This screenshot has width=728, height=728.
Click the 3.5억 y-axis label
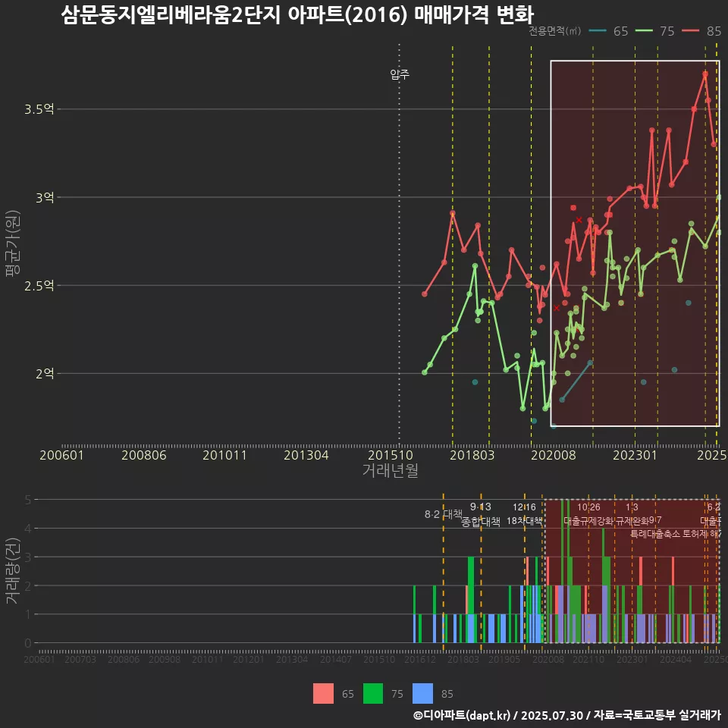click(39, 109)
